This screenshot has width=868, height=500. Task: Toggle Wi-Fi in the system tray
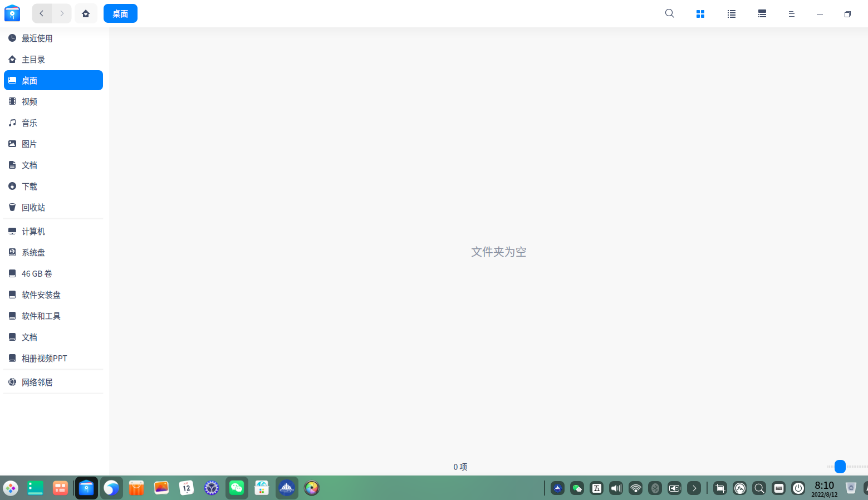pyautogui.click(x=635, y=488)
